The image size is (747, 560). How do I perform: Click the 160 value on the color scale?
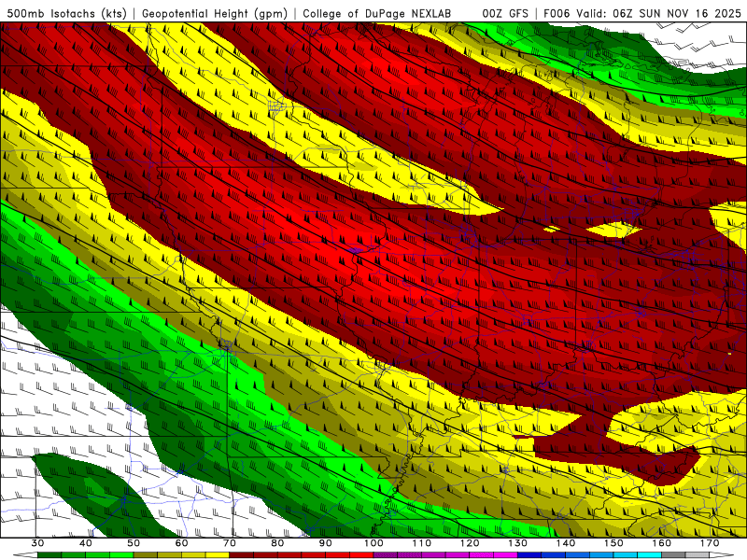click(x=662, y=543)
